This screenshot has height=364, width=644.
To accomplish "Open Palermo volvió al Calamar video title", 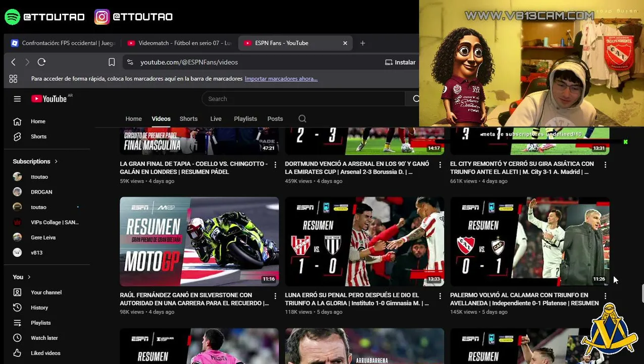I will pos(524,299).
